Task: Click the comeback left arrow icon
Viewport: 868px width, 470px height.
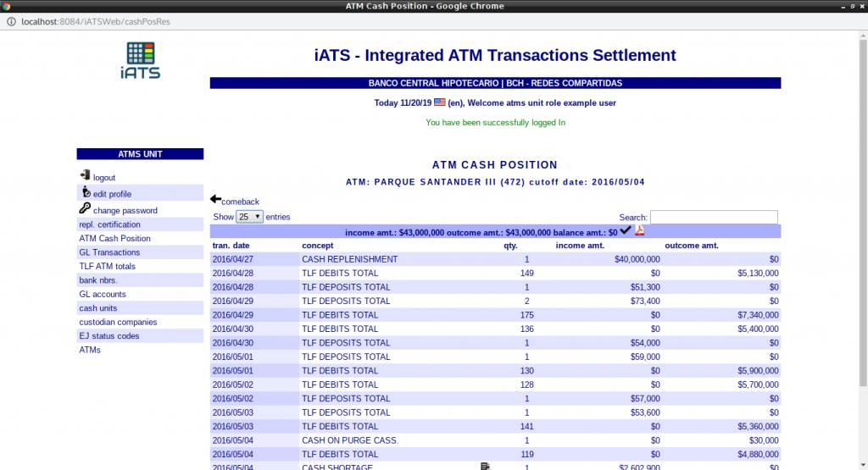Action: pos(215,200)
